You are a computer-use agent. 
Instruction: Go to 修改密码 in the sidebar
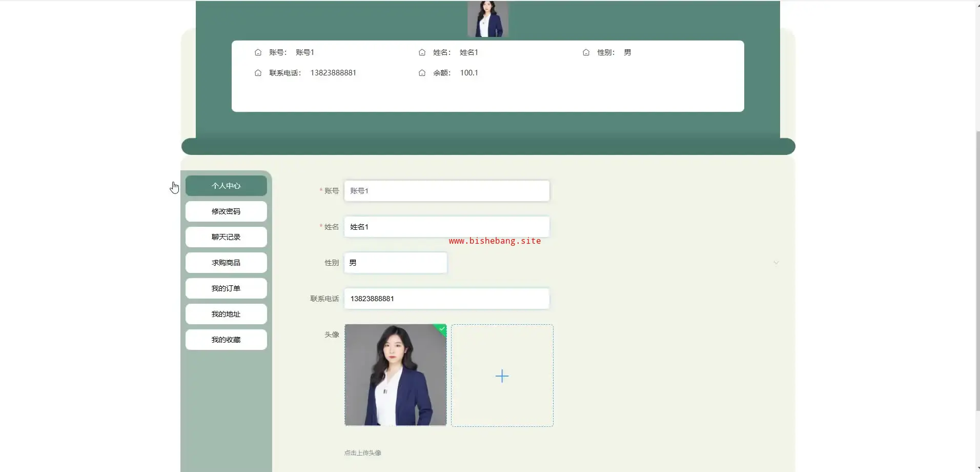pos(226,211)
